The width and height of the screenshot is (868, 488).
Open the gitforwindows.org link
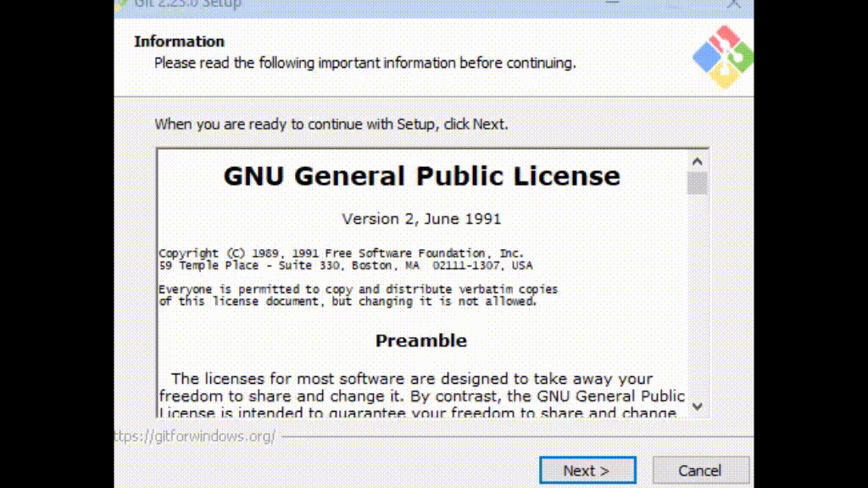tap(195, 436)
